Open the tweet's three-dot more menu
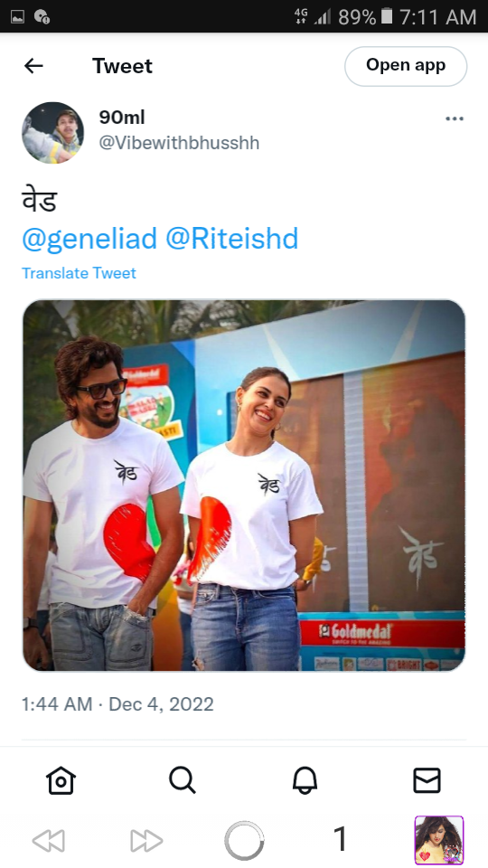This screenshot has width=488, height=868. [455, 118]
